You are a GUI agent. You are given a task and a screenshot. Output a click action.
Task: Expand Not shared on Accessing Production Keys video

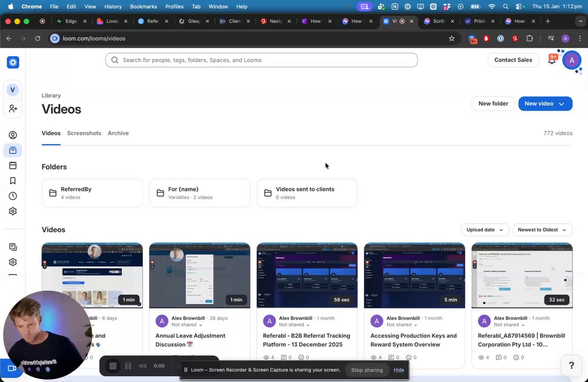402,325
